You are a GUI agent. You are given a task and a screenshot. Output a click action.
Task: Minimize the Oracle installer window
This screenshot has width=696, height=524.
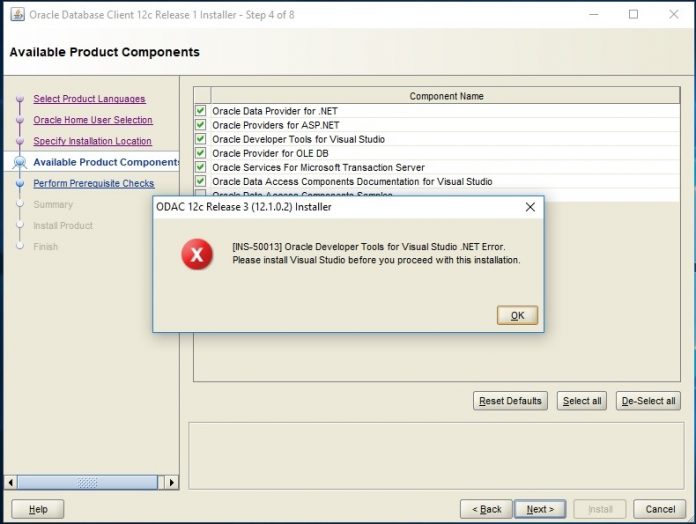593,15
